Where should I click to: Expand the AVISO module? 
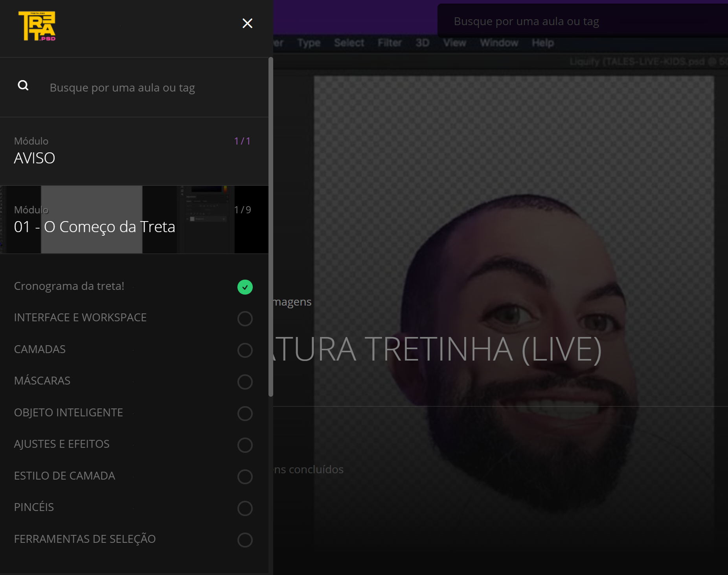tap(134, 151)
